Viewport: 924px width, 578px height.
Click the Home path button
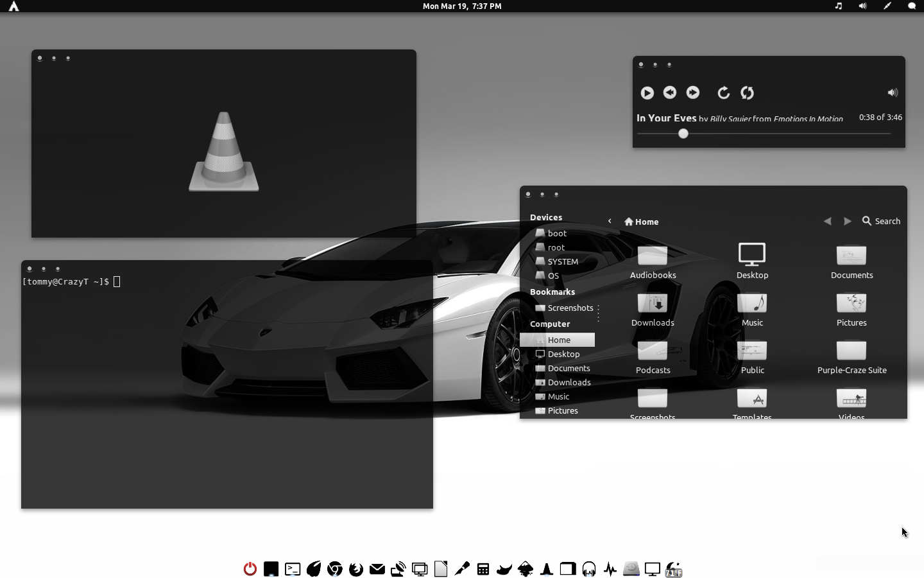tap(642, 222)
